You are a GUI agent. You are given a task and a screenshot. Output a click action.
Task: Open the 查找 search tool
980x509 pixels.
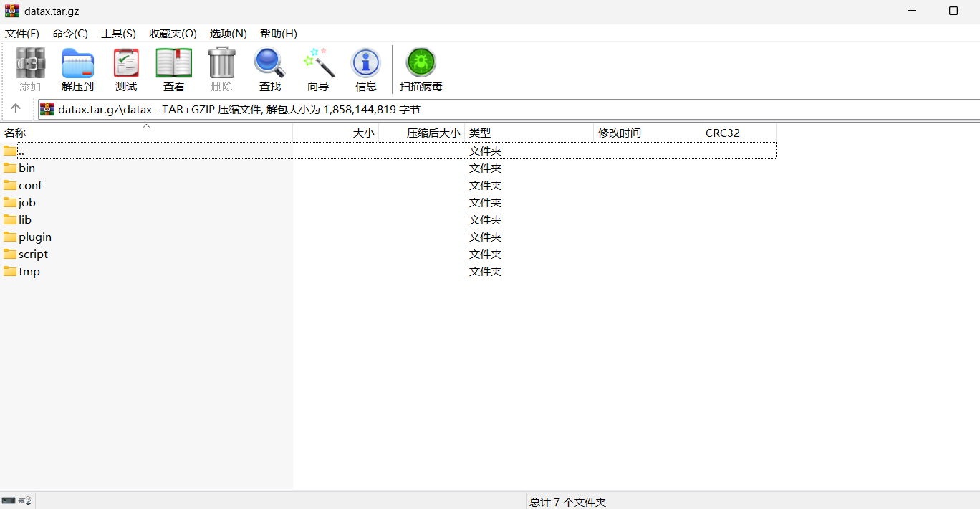coord(269,69)
